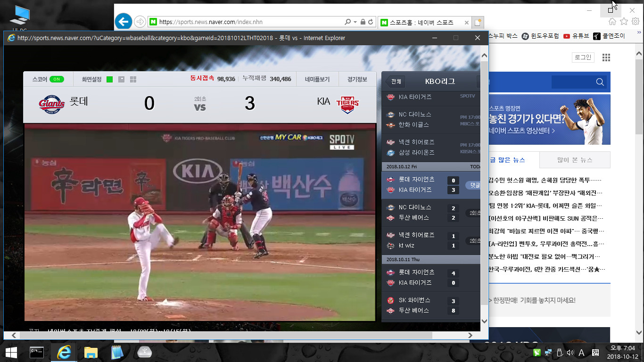Select 넥센 히어로즈 vs 삼성 라이온즈 game
644x362 pixels.
coord(431,147)
